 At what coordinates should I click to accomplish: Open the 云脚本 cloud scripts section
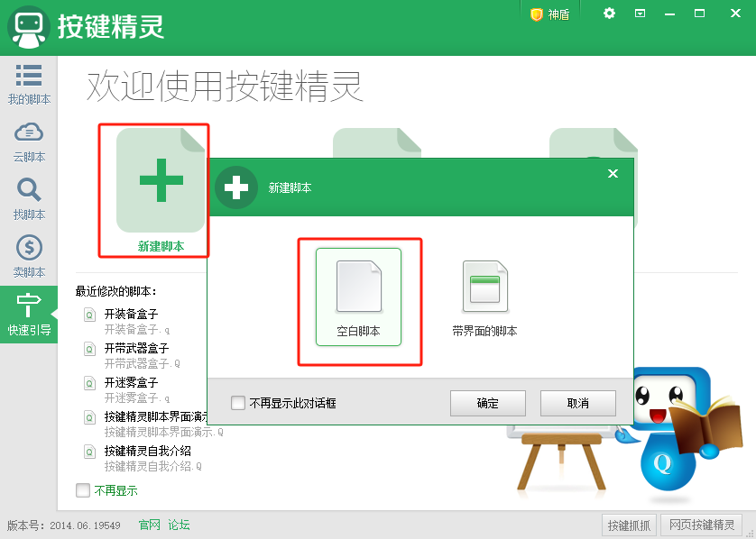click(29, 142)
